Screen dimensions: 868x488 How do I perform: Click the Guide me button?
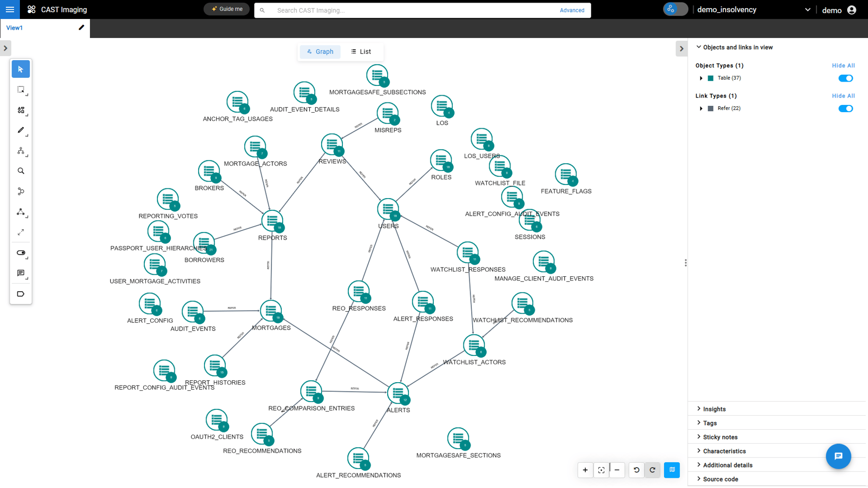point(226,9)
